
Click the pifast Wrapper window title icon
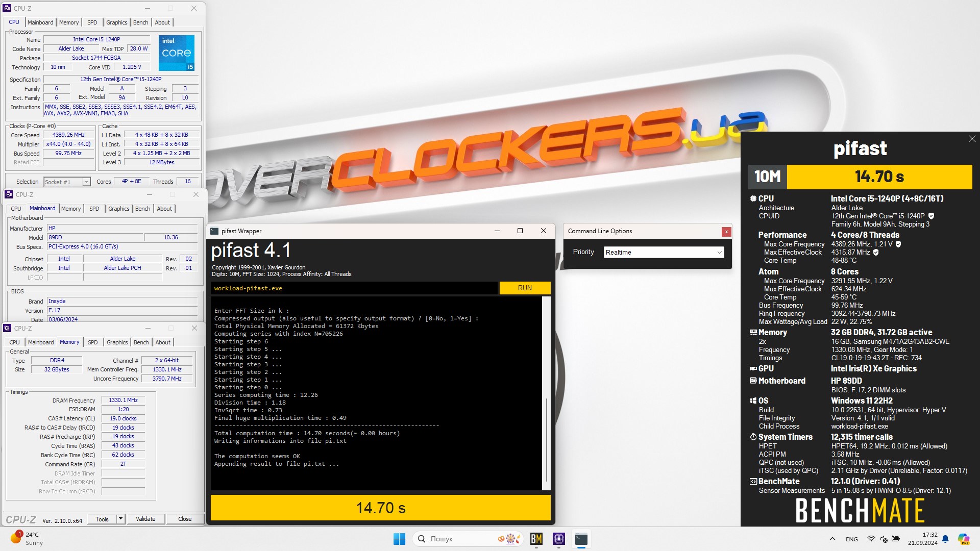214,231
